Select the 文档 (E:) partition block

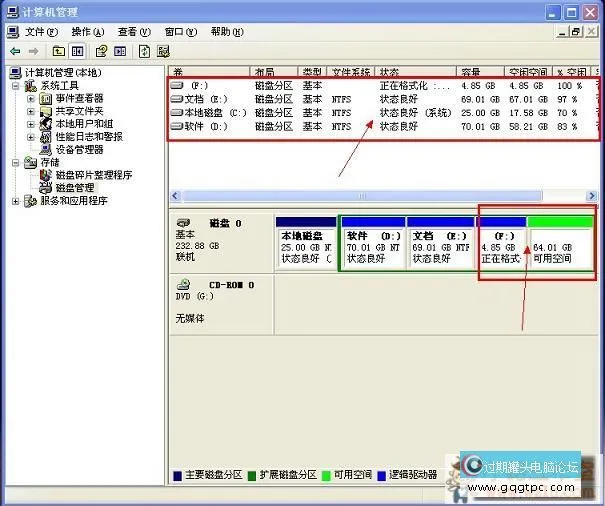pyautogui.click(x=440, y=243)
